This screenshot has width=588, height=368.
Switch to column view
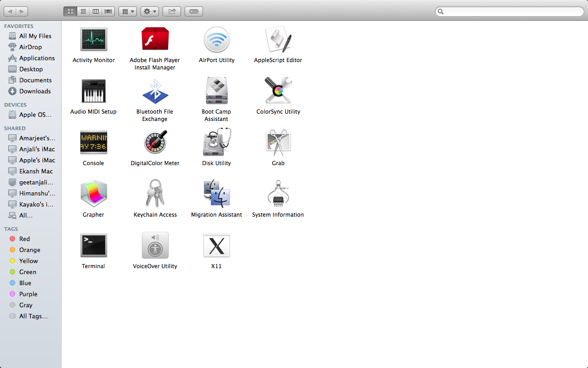[96, 11]
